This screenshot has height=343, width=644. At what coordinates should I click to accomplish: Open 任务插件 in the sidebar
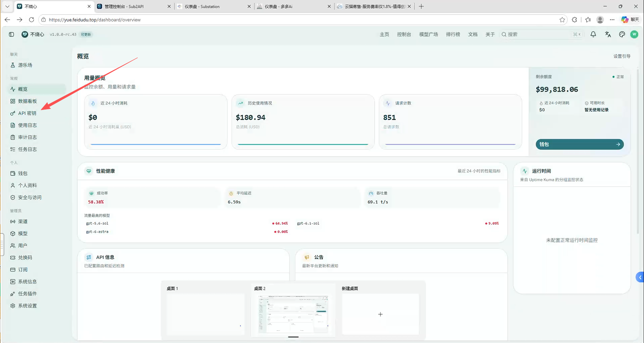tap(37, 294)
